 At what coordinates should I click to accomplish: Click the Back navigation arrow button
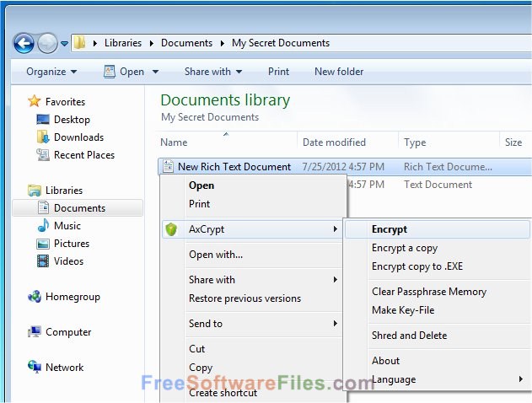[x=24, y=44]
